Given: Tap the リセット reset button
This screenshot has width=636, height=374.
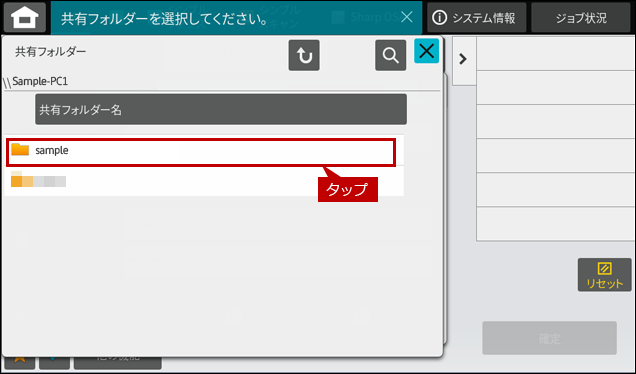Looking at the screenshot, I should pyautogui.click(x=604, y=275).
